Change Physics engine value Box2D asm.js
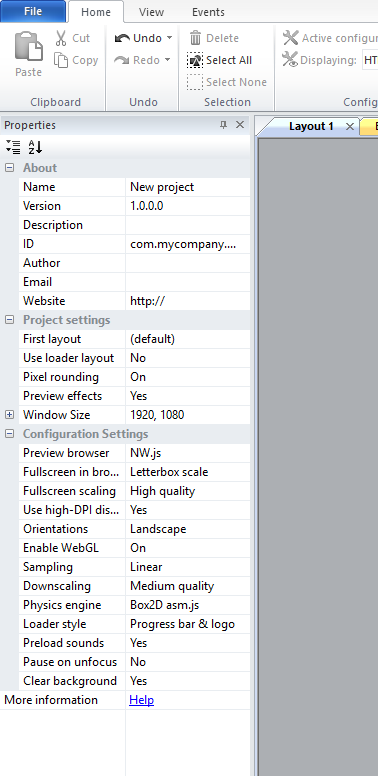Image resolution: width=378 pixels, height=776 pixels. coord(188,605)
